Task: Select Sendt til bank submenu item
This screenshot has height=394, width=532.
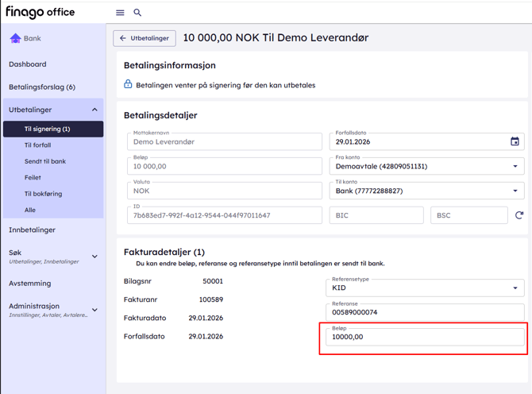Action: coord(45,161)
